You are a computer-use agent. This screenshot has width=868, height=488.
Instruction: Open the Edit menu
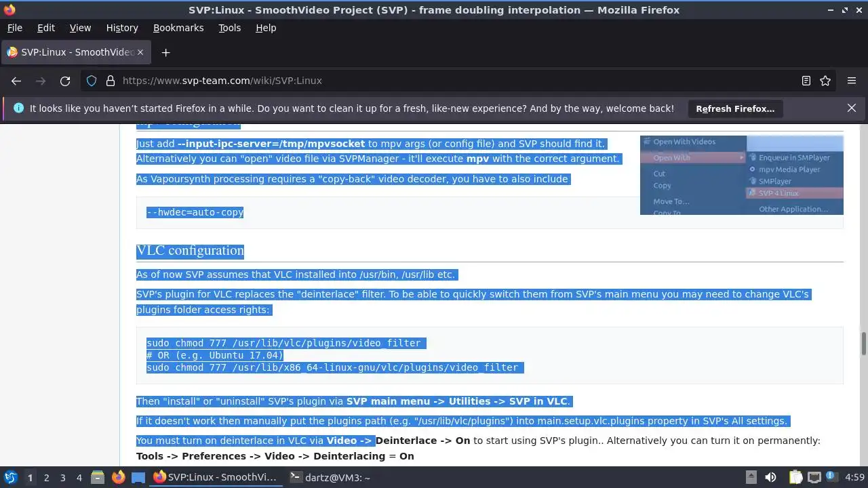[46, 28]
